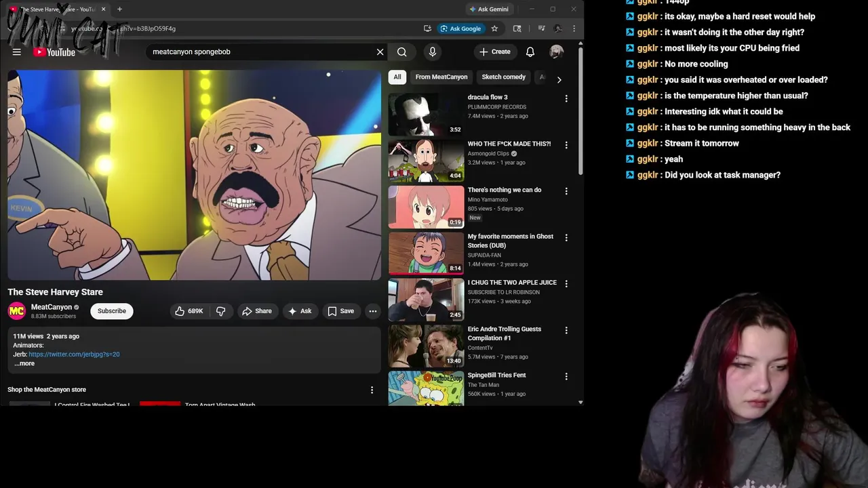Click the Share button

click(257, 311)
